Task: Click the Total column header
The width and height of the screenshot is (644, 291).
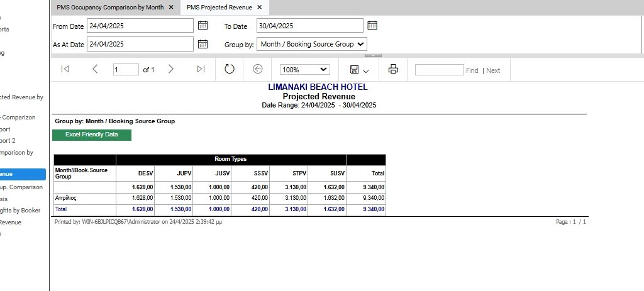Action: 366,173
